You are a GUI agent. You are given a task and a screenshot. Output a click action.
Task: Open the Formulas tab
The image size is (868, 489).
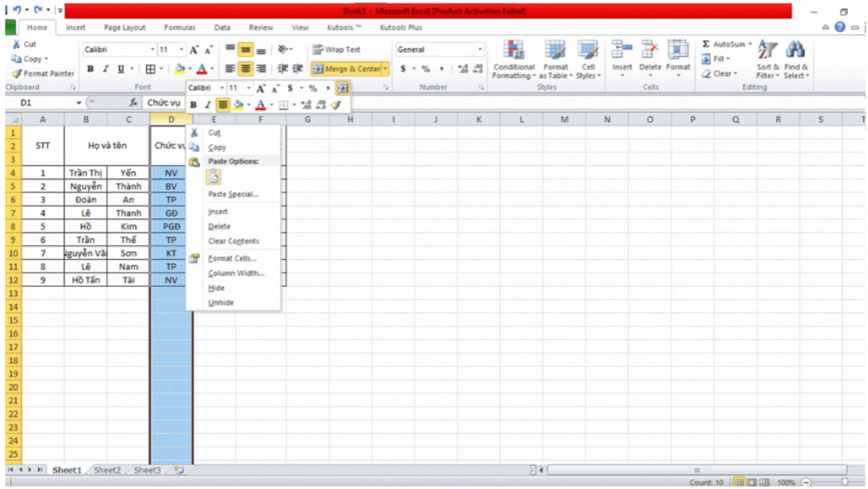click(x=179, y=27)
